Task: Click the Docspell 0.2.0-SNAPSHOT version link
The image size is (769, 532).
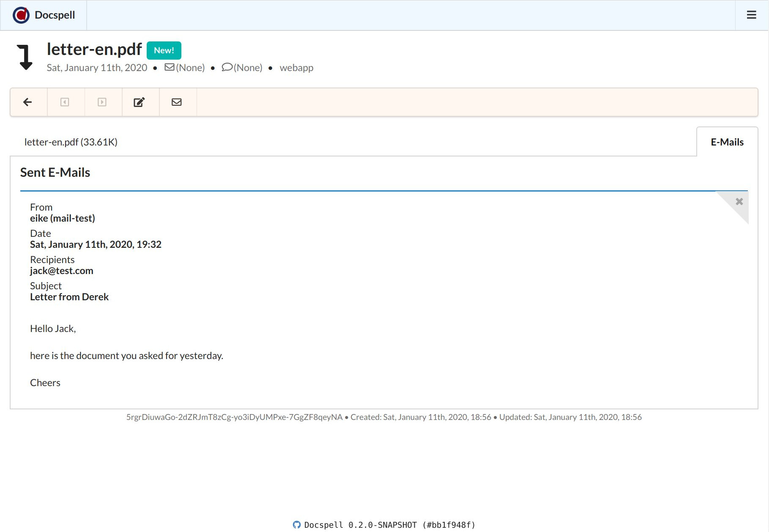Action: point(389,525)
